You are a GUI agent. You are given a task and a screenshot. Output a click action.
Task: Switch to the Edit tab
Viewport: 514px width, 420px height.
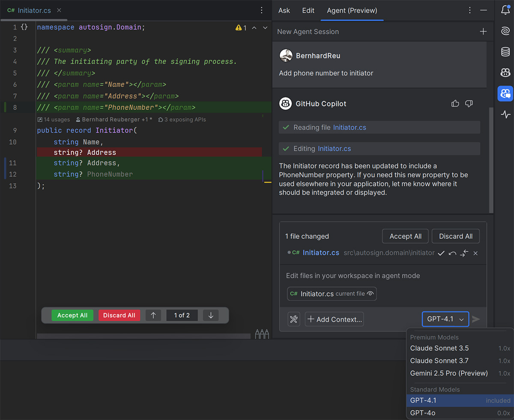308,10
